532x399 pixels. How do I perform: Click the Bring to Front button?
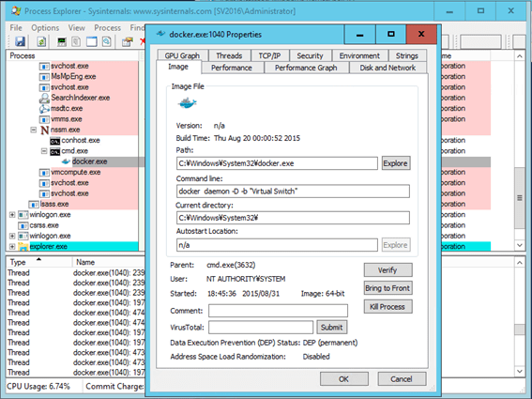(388, 288)
